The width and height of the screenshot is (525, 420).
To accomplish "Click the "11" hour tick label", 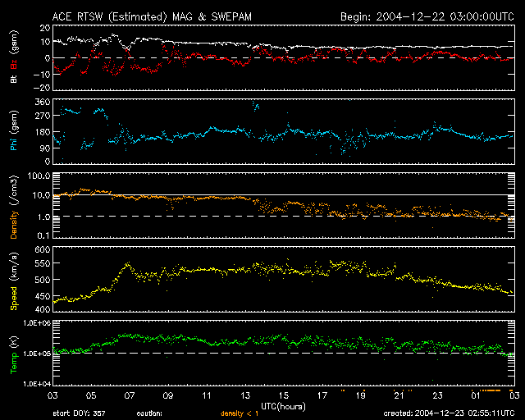I will coord(207,395).
